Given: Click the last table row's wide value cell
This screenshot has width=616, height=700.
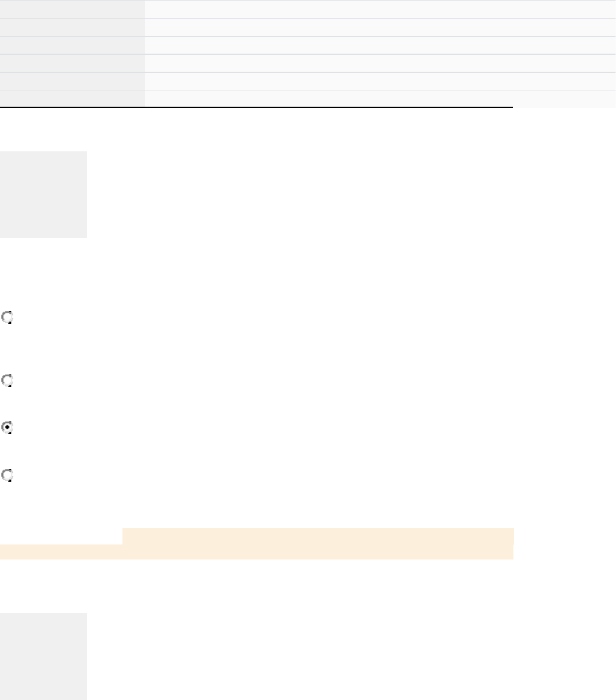Looking at the screenshot, I should (380, 99).
